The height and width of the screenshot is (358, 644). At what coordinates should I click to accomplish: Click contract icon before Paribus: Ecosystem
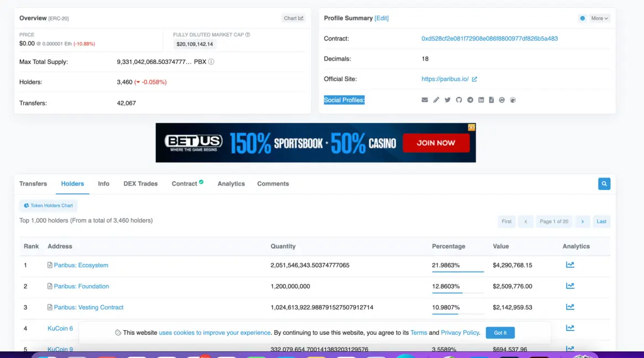(50, 265)
